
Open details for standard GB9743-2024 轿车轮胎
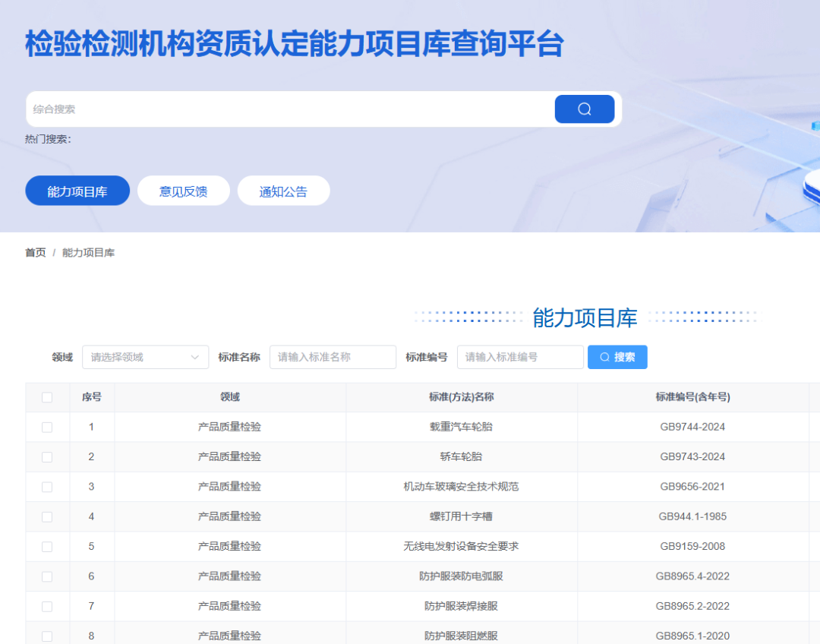point(461,456)
